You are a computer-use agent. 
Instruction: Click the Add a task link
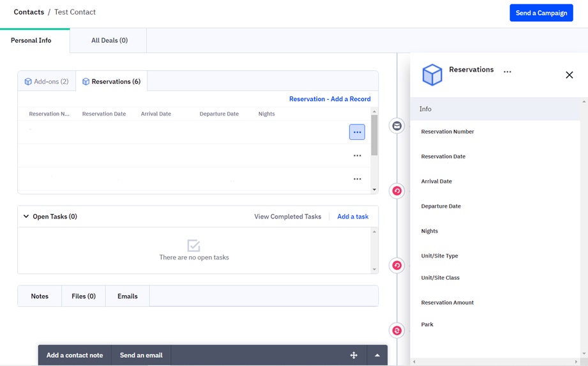pos(352,217)
